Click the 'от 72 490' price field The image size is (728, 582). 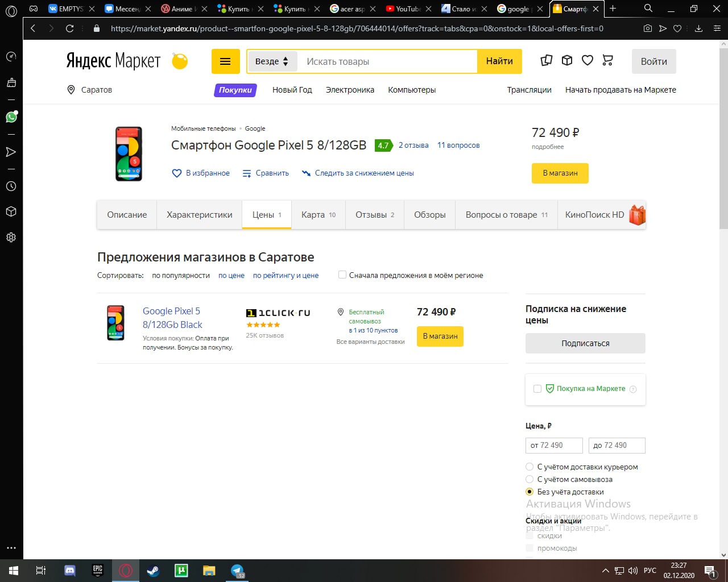[x=554, y=446]
